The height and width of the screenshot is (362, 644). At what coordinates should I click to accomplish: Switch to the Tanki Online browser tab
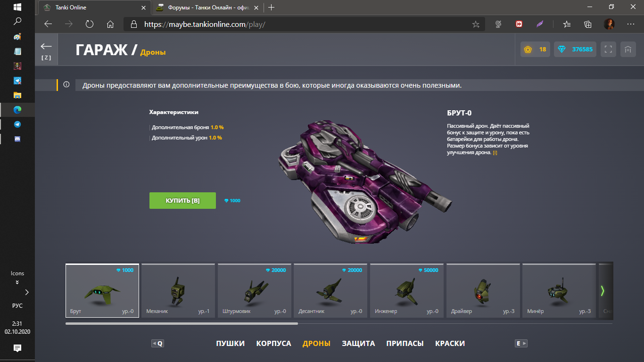(x=95, y=8)
